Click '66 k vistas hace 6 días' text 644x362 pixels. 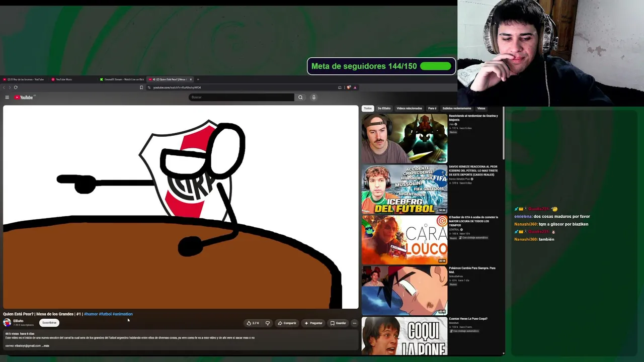[20, 334]
